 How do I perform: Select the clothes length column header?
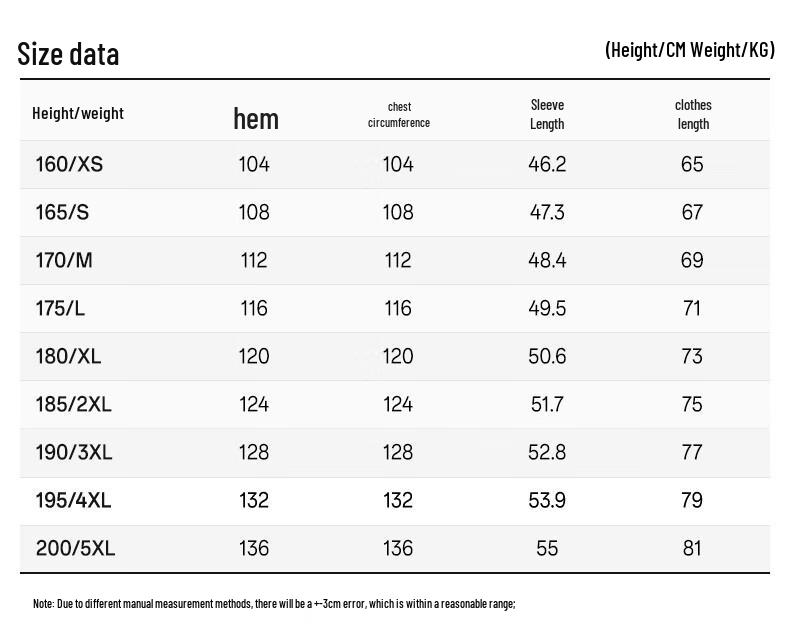pyautogui.click(x=693, y=114)
